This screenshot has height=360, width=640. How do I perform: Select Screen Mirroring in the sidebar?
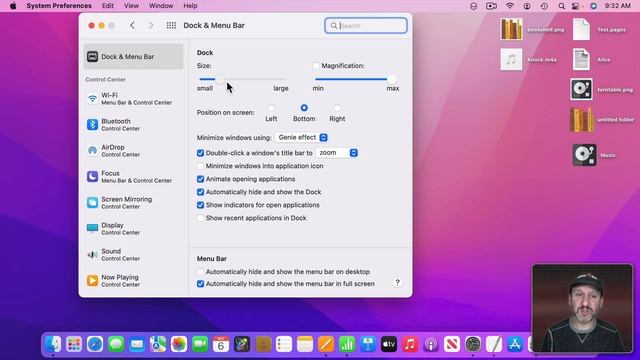pyautogui.click(x=133, y=202)
